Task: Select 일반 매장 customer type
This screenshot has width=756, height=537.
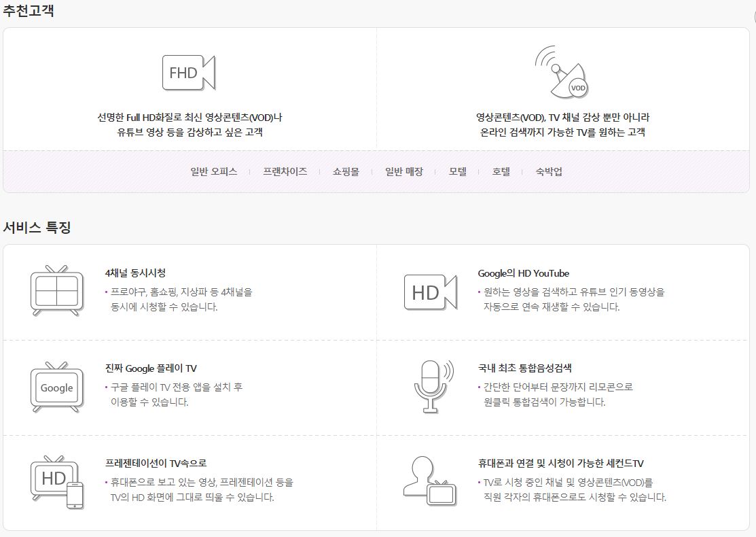Action: tap(404, 171)
